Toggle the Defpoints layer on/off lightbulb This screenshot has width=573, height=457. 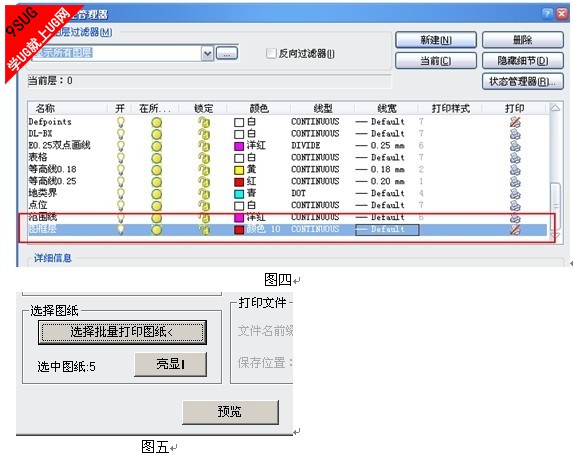120,122
